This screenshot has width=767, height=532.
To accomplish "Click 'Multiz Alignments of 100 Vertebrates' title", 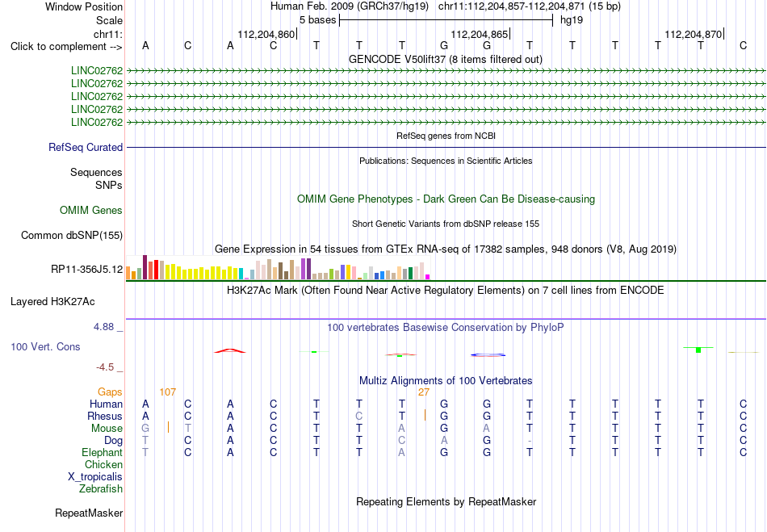I will tap(446, 381).
